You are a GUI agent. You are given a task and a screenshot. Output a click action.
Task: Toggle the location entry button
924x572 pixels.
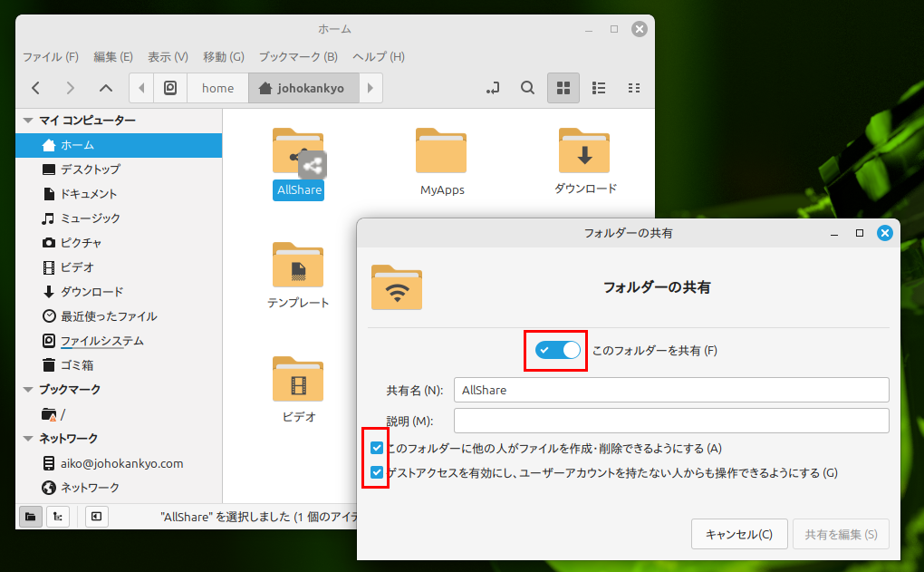coord(492,88)
